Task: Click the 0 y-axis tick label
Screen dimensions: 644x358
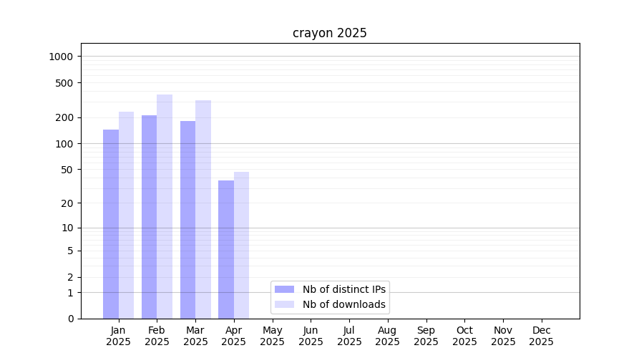Action: [70, 319]
